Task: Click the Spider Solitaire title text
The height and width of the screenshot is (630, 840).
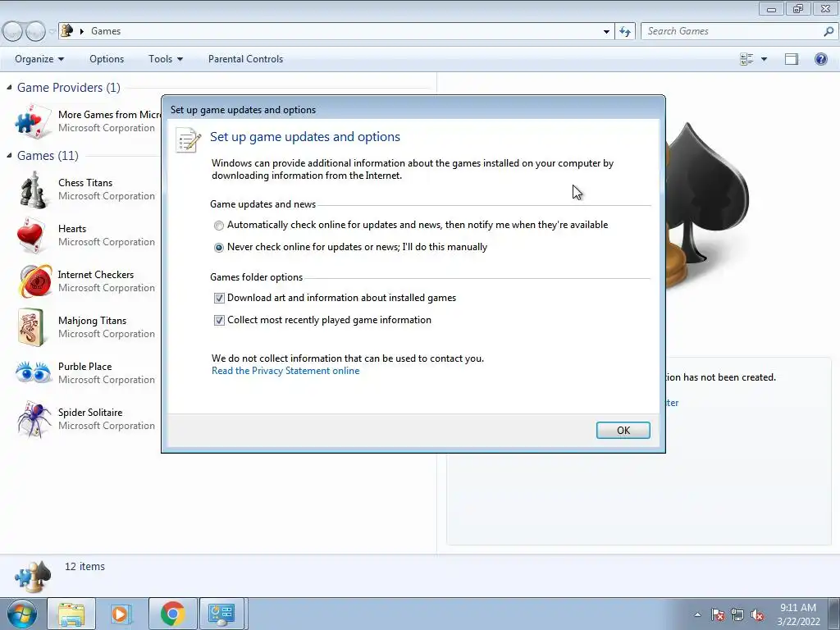Action: pyautogui.click(x=90, y=413)
